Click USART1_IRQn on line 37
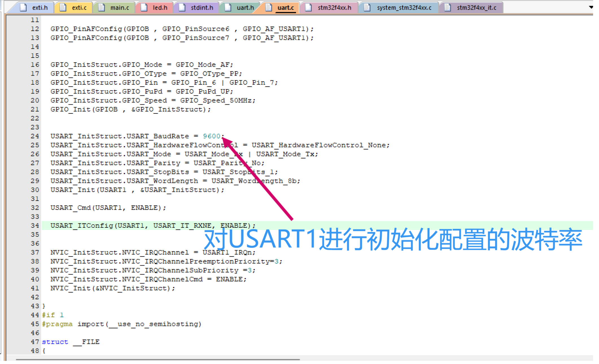 click(227, 252)
